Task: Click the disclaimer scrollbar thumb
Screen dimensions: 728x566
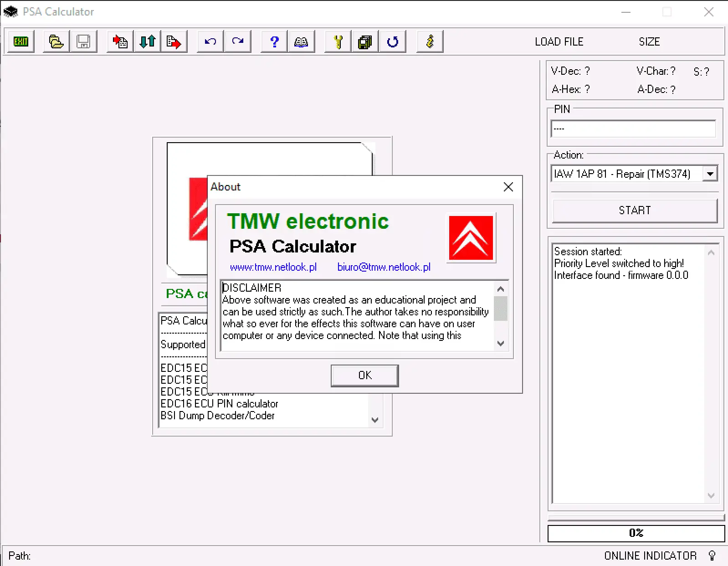Action: (501, 309)
